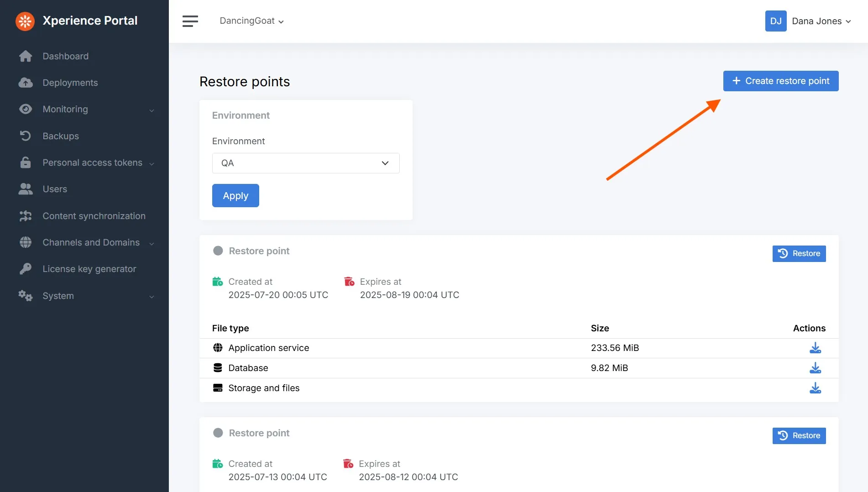The height and width of the screenshot is (492, 868).
Task: Click the License key generator key icon
Action: 26,269
